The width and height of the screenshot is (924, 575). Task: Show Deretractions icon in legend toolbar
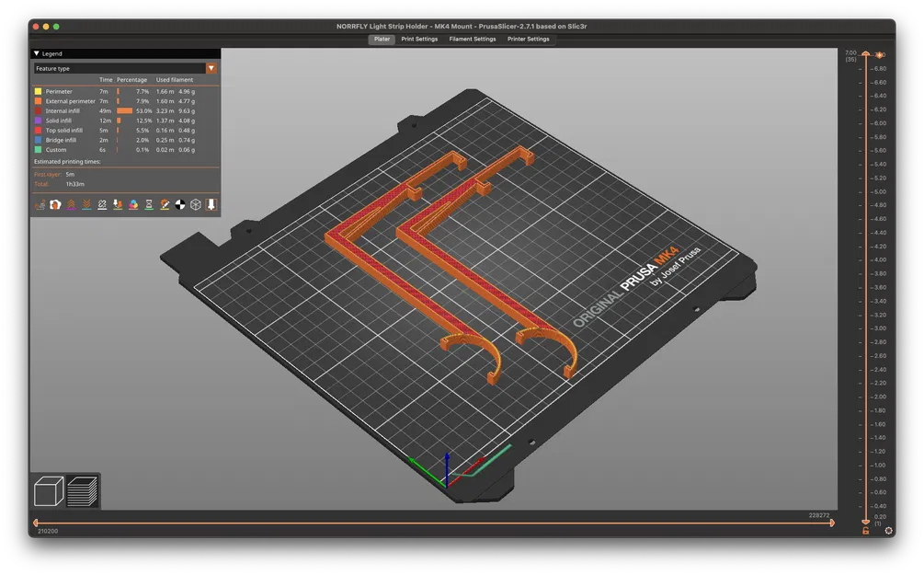tap(86, 204)
